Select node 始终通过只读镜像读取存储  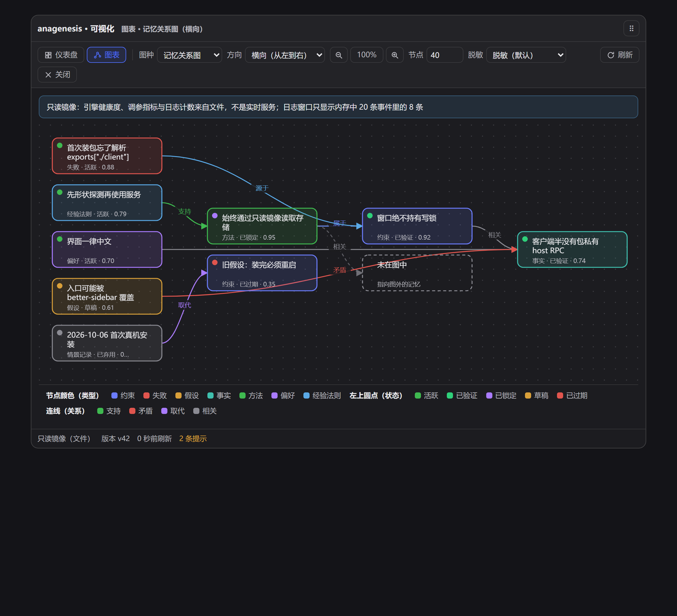(x=262, y=226)
